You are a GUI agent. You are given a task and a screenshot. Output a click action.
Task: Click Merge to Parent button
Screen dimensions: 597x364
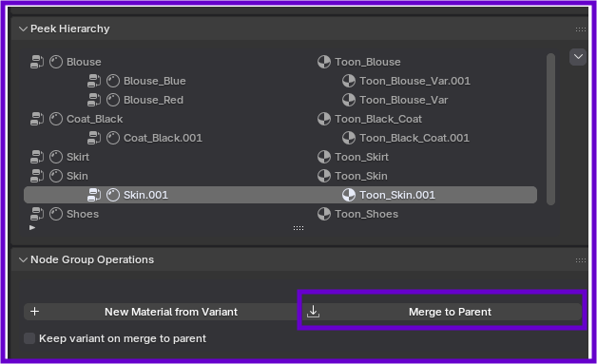(x=442, y=312)
